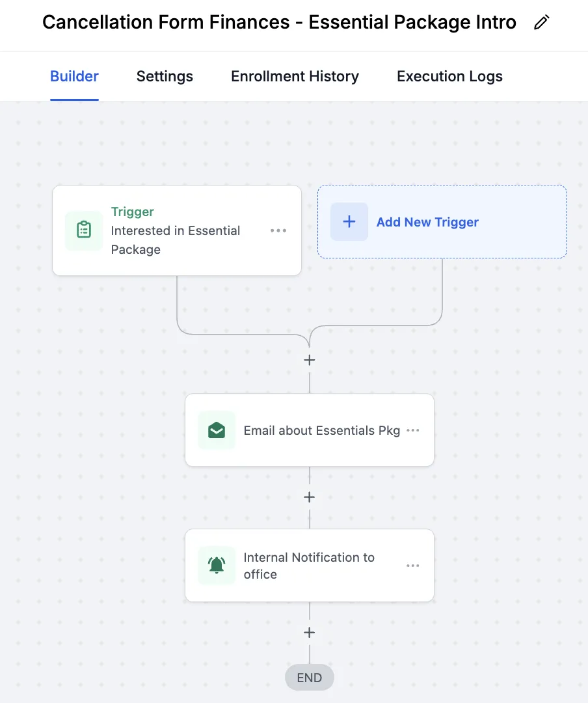The height and width of the screenshot is (703, 588).
Task: Go to the Execution Logs tab
Action: click(449, 76)
